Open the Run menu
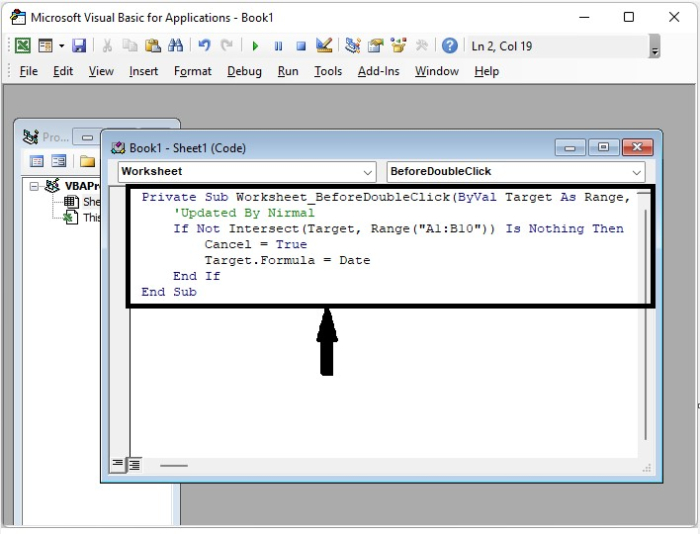The width and height of the screenshot is (700, 534). 288,71
